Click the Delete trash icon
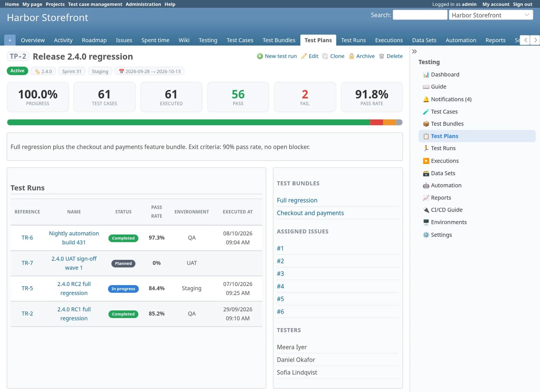Viewport: 540px width, 392px height. pos(382,56)
